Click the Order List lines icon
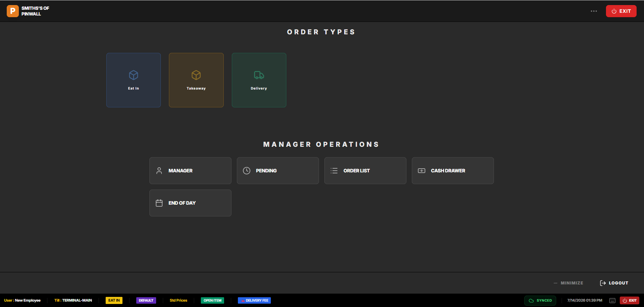The height and width of the screenshot is (307, 644). pyautogui.click(x=334, y=171)
